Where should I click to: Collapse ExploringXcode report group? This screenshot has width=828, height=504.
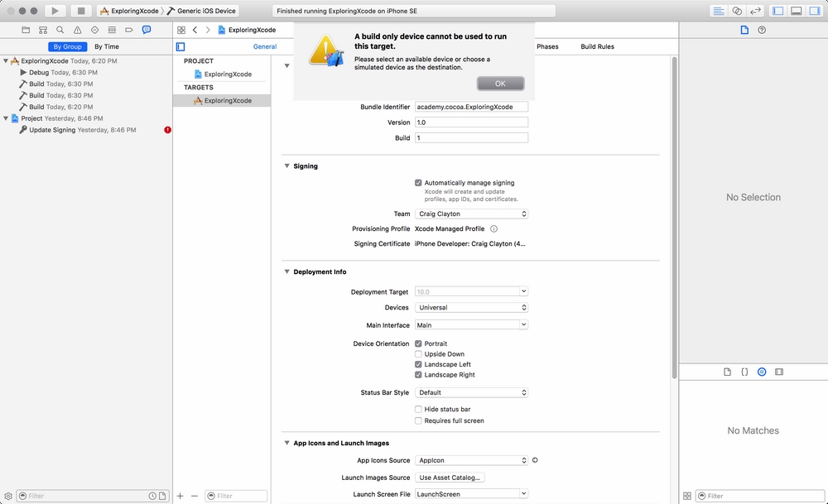pyautogui.click(x=6, y=60)
